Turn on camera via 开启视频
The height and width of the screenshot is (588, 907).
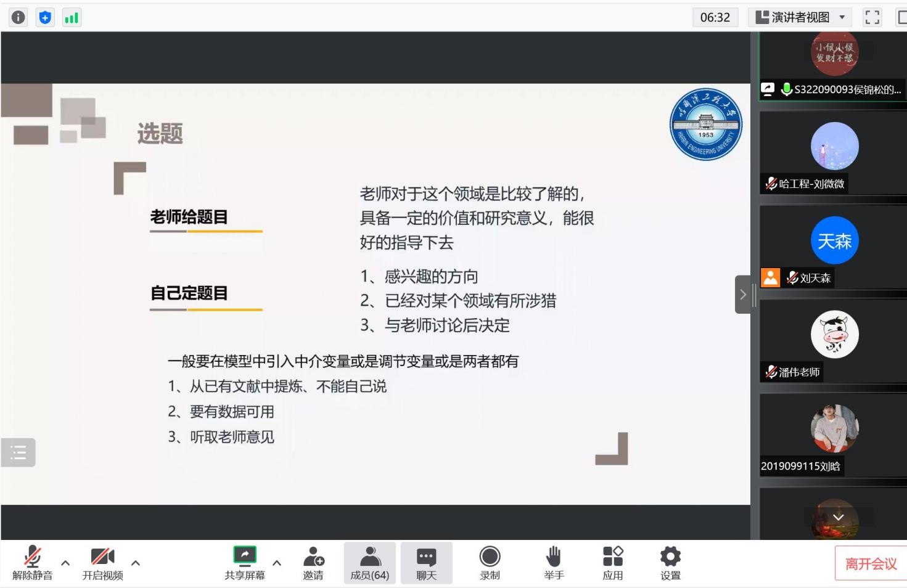tap(102, 563)
